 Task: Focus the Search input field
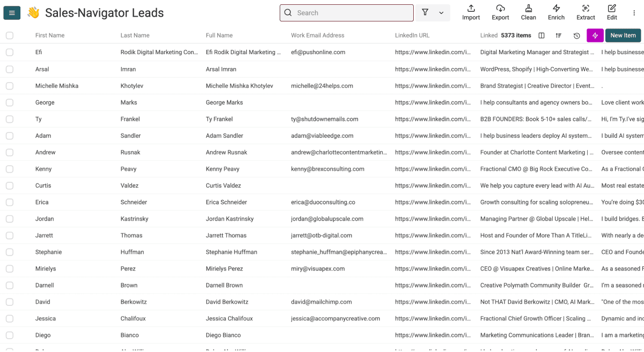click(347, 13)
